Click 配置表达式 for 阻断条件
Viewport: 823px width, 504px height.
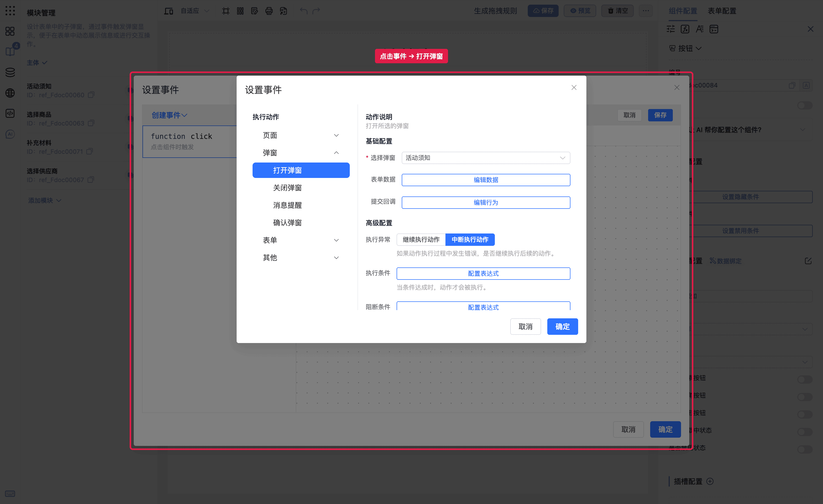(483, 306)
